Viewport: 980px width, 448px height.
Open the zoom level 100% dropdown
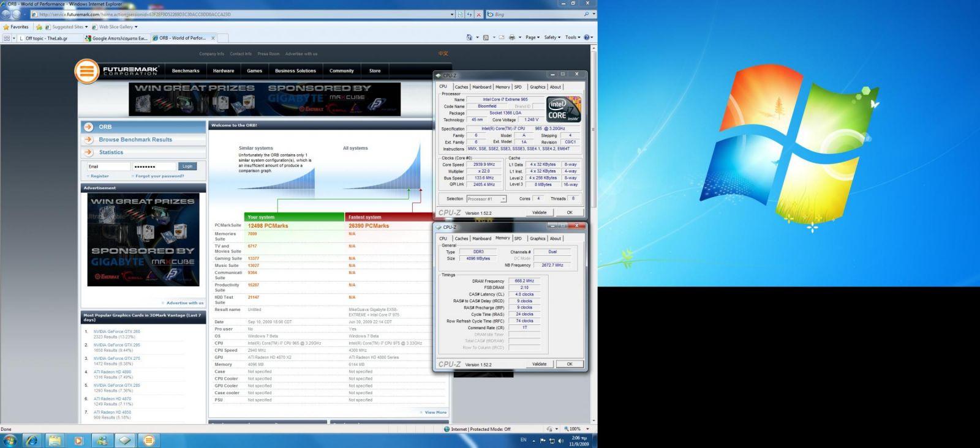point(587,429)
